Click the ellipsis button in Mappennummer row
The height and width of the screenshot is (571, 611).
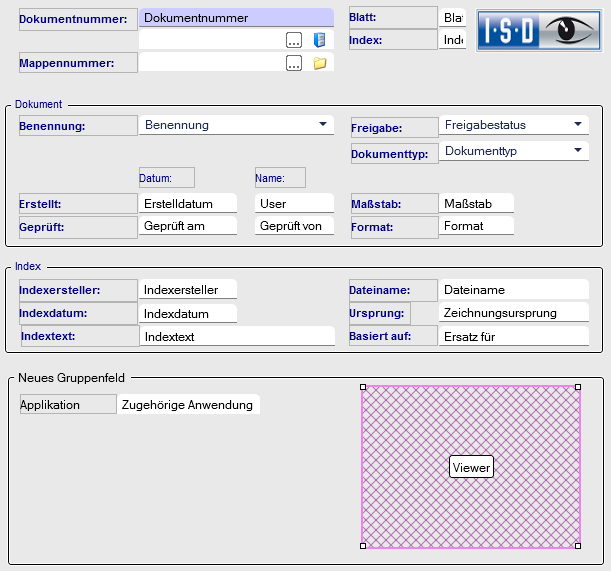coord(293,63)
